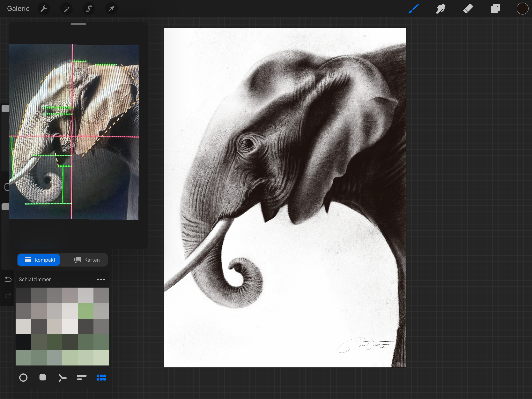Open the Layers panel

[495, 9]
